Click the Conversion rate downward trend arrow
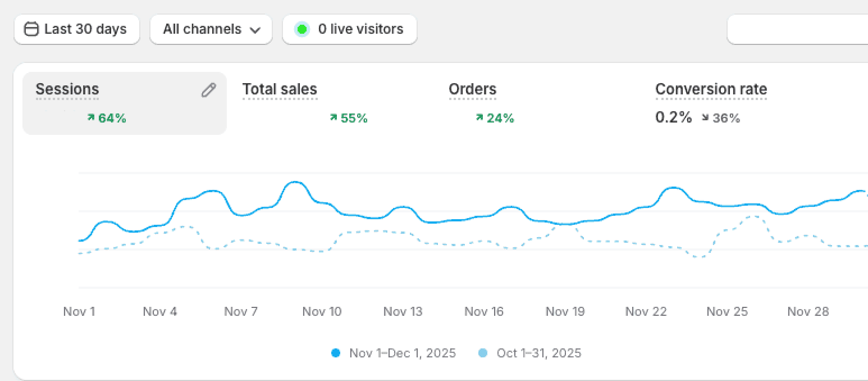Image resolution: width=868 pixels, height=381 pixels. 705,118
